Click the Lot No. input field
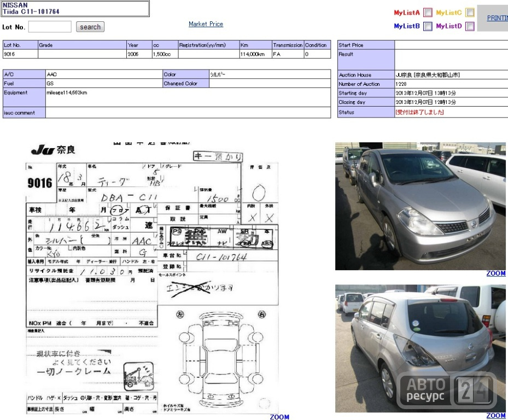This screenshot has height=420, width=508. click(x=50, y=27)
